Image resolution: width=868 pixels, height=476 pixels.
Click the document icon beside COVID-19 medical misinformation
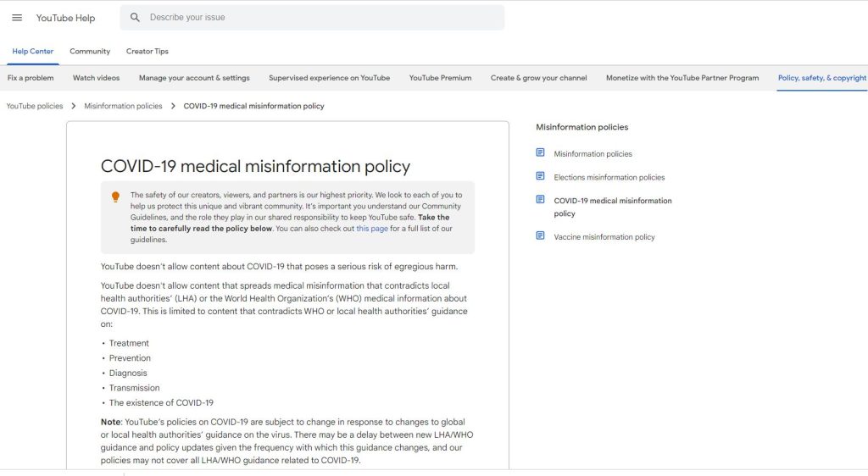point(540,200)
